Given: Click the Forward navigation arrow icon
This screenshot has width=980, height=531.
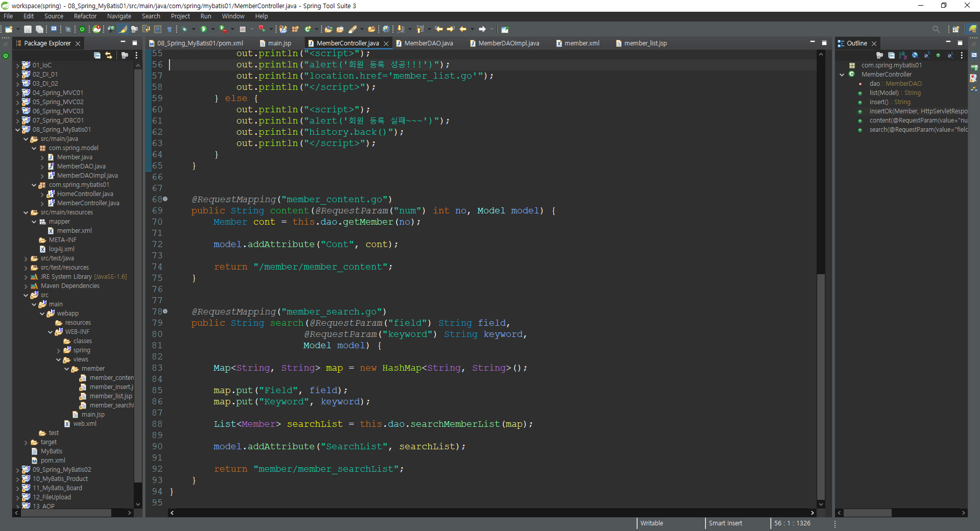Looking at the screenshot, I should tap(482, 29).
